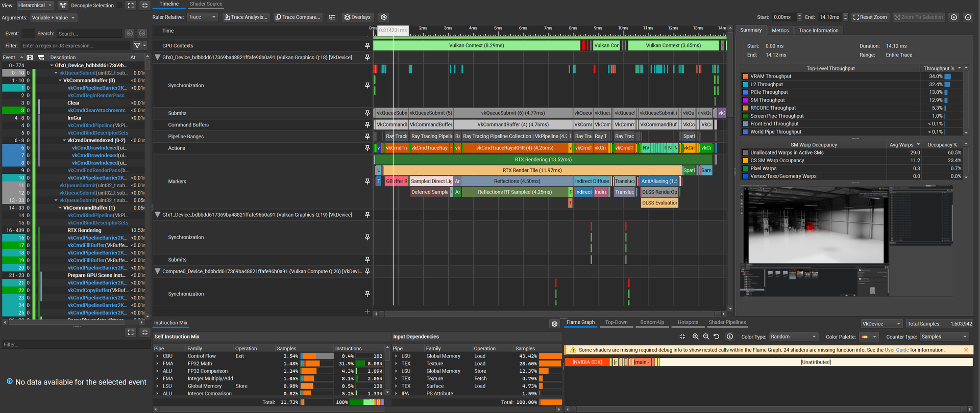Image resolution: width=980 pixels, height=413 pixels.
Task: Open the Color Palette dropdown
Action: 869,337
